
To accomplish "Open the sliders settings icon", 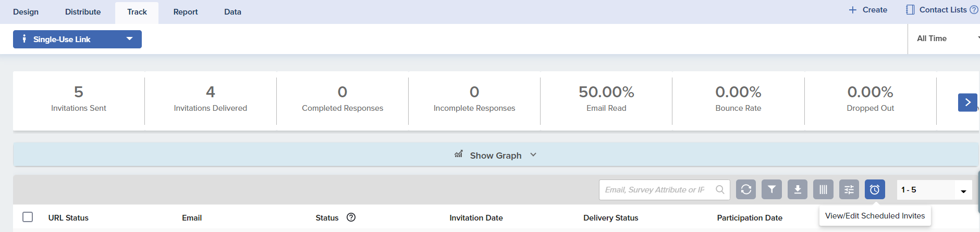I will [x=849, y=190].
